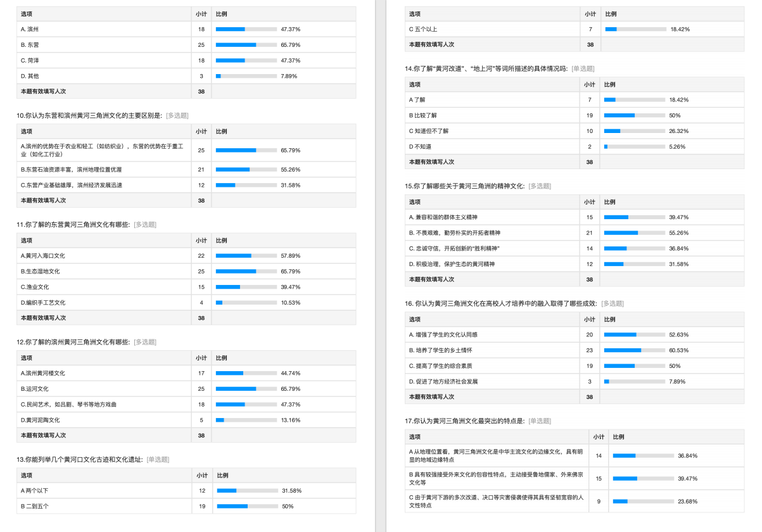Select question 13 title about 黄河口文化古迹
The height and width of the screenshot is (532, 762).
[x=80, y=459]
